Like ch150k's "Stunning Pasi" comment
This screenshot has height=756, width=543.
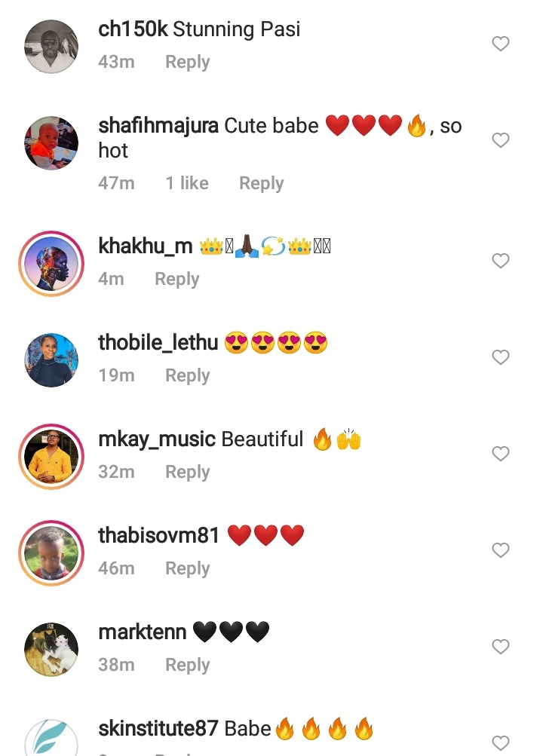[x=501, y=44]
